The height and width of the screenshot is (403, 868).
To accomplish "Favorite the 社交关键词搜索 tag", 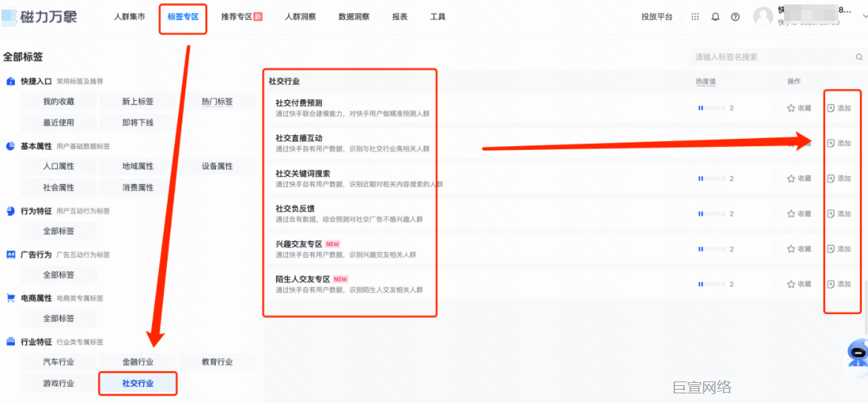I will (799, 178).
